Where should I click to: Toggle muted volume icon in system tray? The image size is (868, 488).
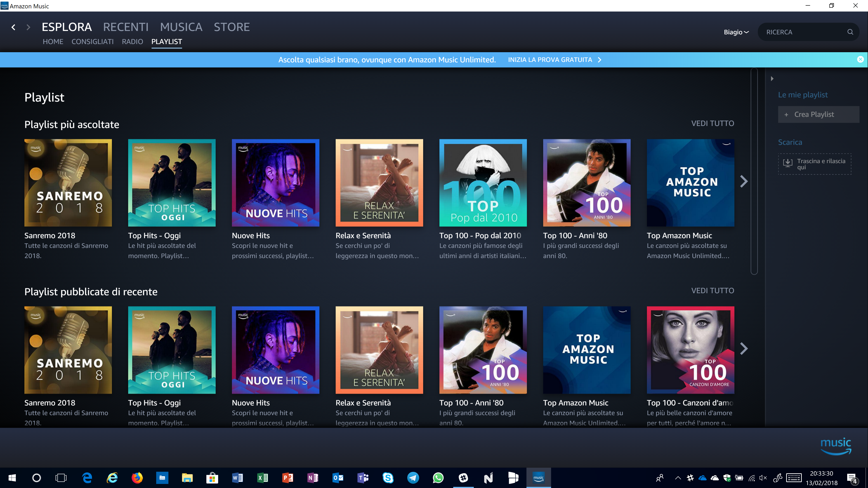[763, 478]
